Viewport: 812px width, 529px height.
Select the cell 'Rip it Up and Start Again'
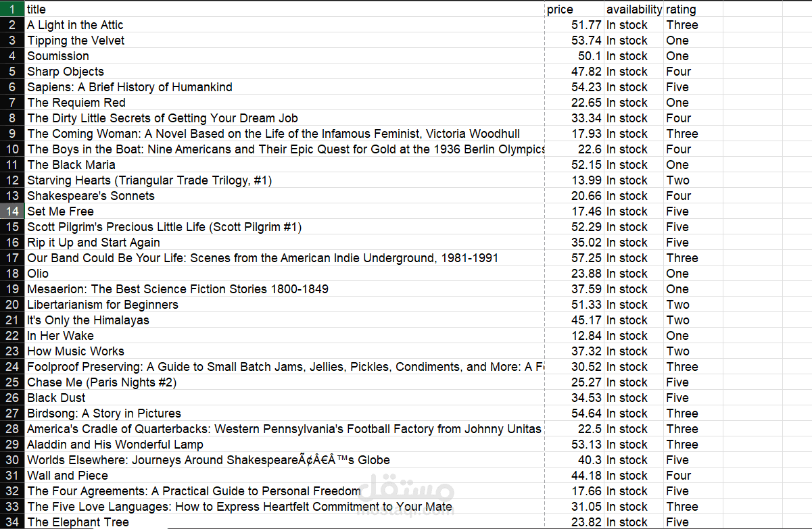tap(285, 243)
